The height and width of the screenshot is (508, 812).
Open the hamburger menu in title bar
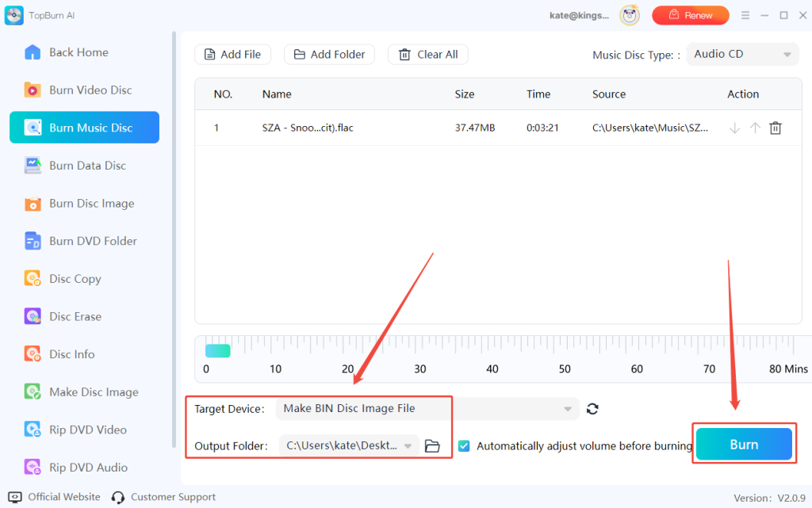coord(745,15)
